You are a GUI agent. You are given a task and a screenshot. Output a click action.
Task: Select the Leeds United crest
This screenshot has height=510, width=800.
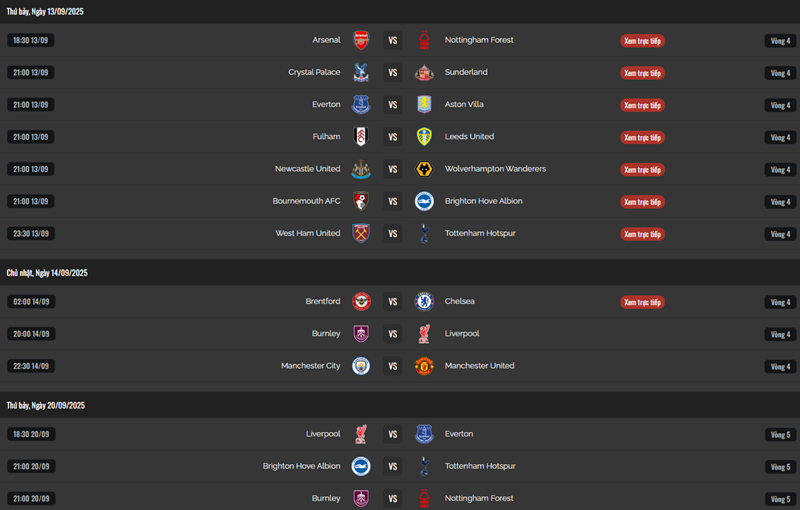point(424,137)
